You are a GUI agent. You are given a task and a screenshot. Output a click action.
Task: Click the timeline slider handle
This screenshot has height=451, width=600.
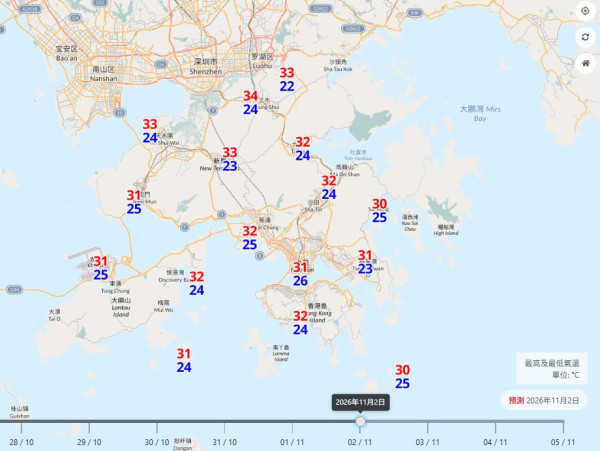[360, 422]
